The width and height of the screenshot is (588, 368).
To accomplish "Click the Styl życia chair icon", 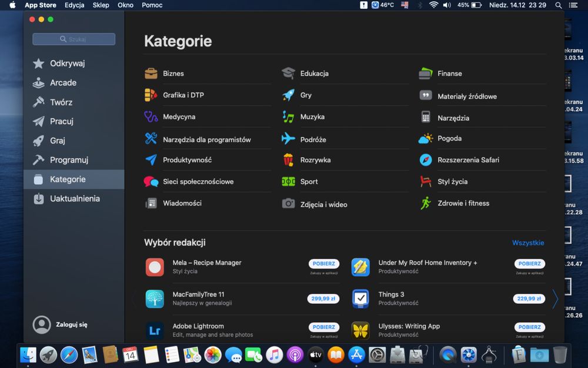I will click(426, 181).
